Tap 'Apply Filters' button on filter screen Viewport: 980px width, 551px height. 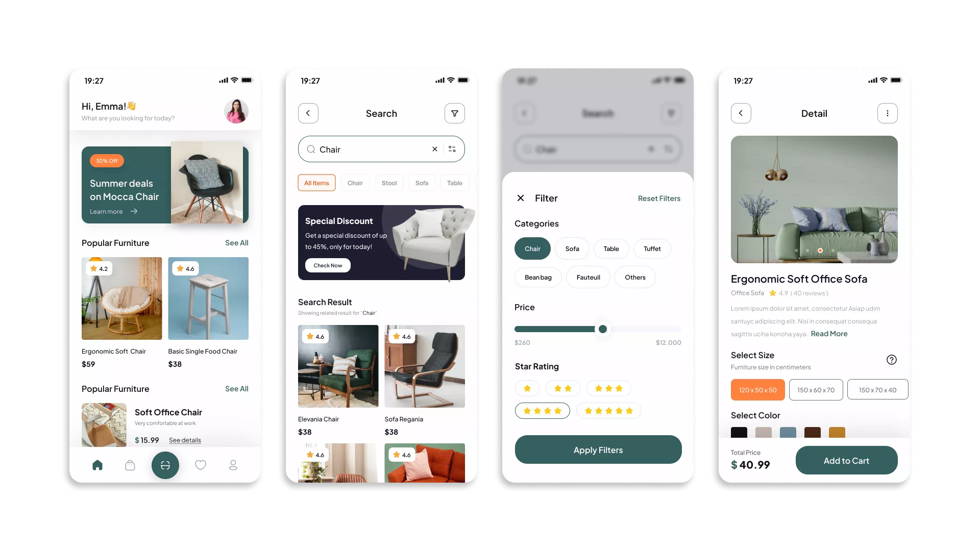pyautogui.click(x=598, y=449)
